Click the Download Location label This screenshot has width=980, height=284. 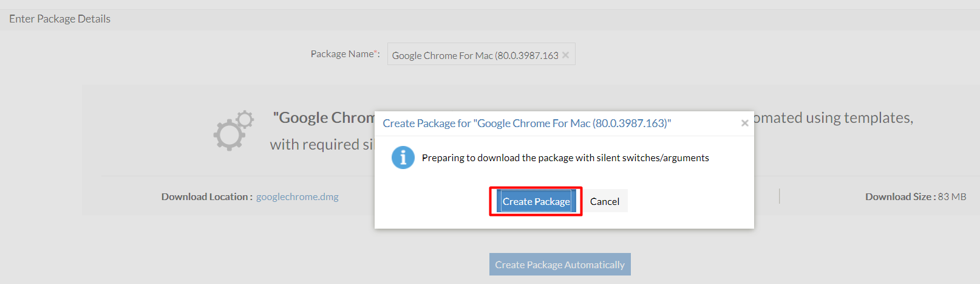tap(206, 196)
